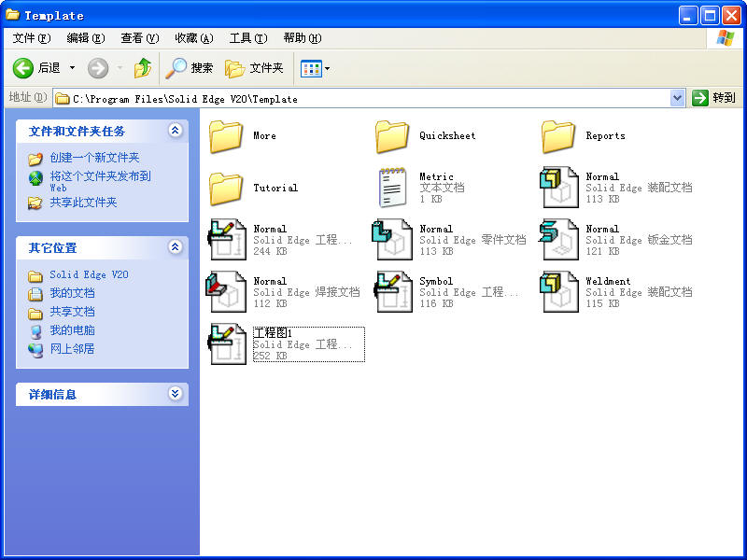The image size is (747, 560).
Task: Open the 搜索 search pane
Action: [189, 68]
